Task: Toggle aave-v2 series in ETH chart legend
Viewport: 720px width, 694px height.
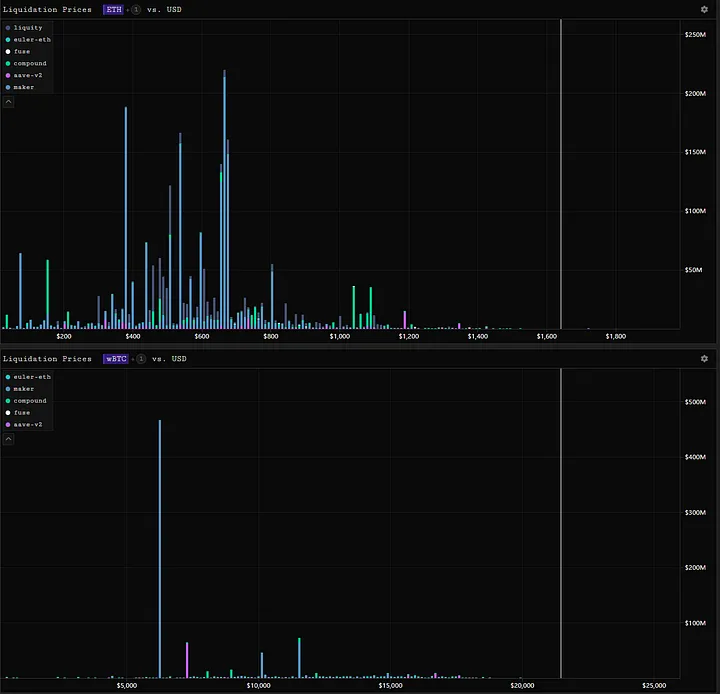Action: pos(28,75)
